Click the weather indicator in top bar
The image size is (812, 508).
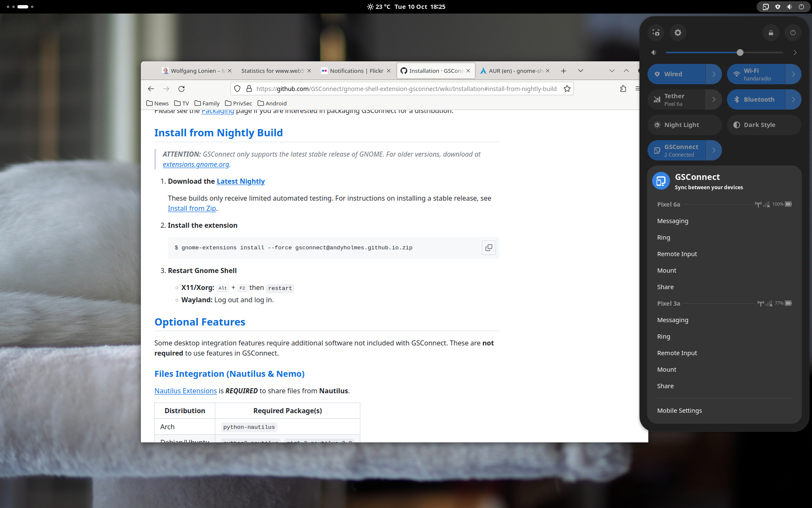379,7
